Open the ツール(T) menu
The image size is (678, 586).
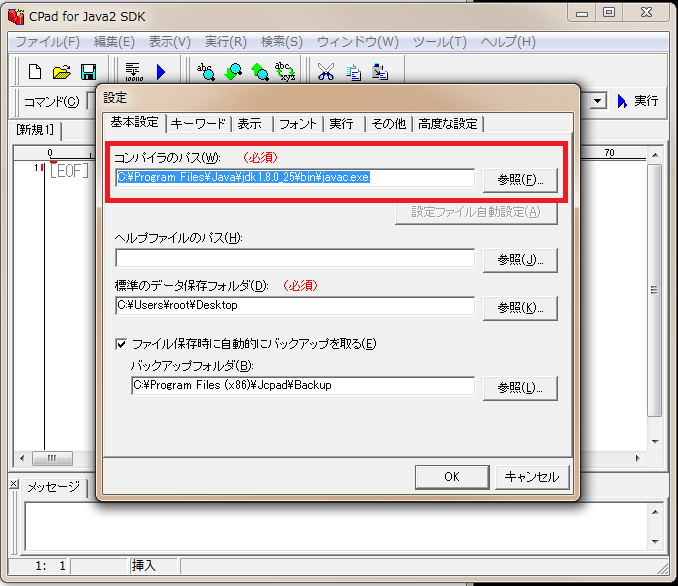click(x=439, y=42)
